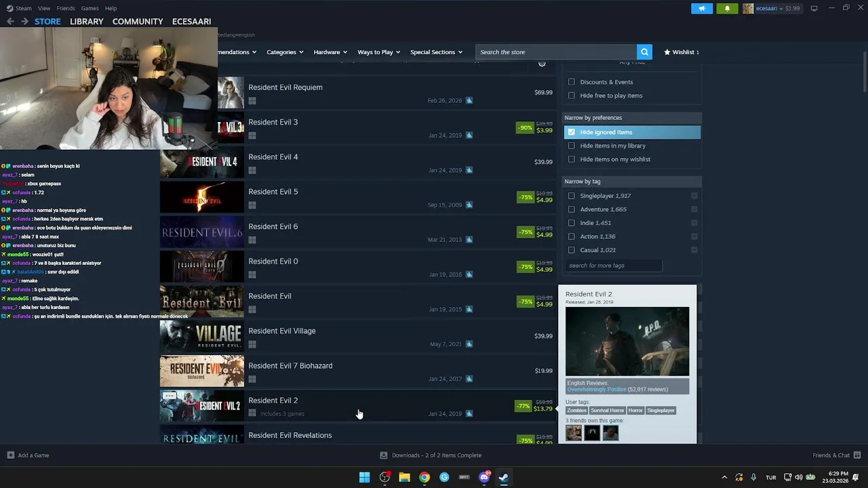Click Windows platform icon for Resident Evil Requiem
The width and height of the screenshot is (868, 488).
pos(252,100)
